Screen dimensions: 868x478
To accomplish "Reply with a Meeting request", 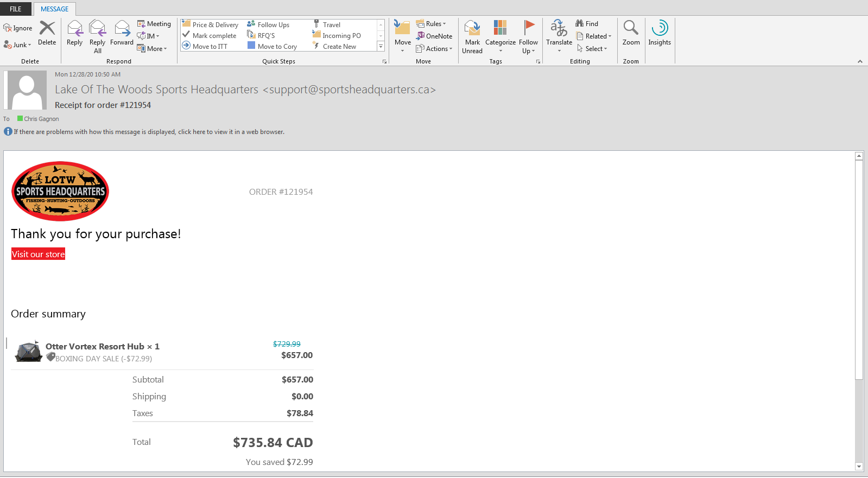I will pyautogui.click(x=154, y=24).
